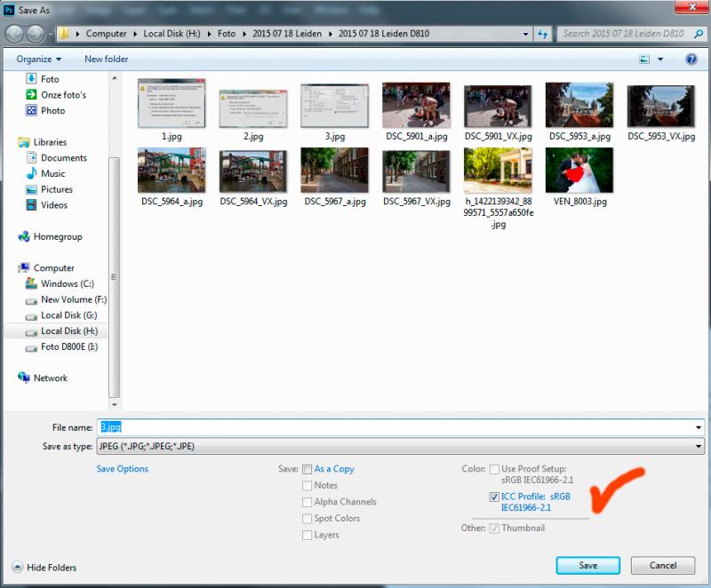Click the Homegroup icon

(24, 236)
